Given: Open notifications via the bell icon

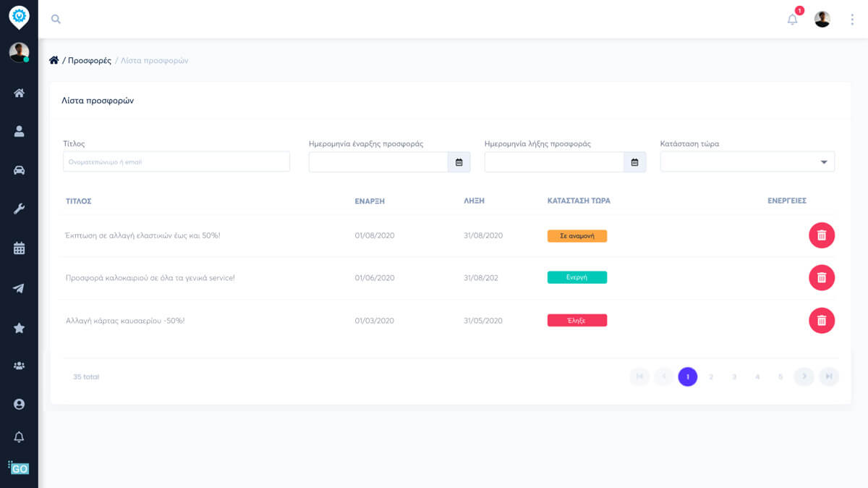Looking at the screenshot, I should (791, 19).
